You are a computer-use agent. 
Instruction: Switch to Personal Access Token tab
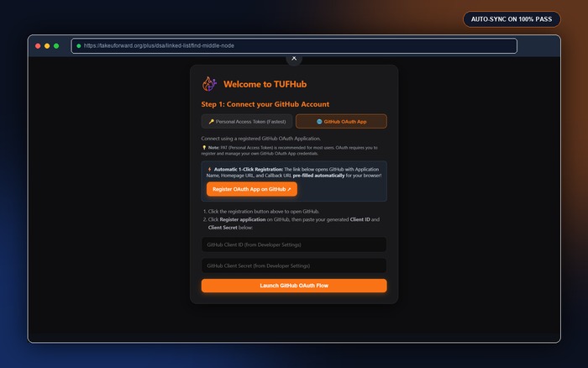[247, 122]
